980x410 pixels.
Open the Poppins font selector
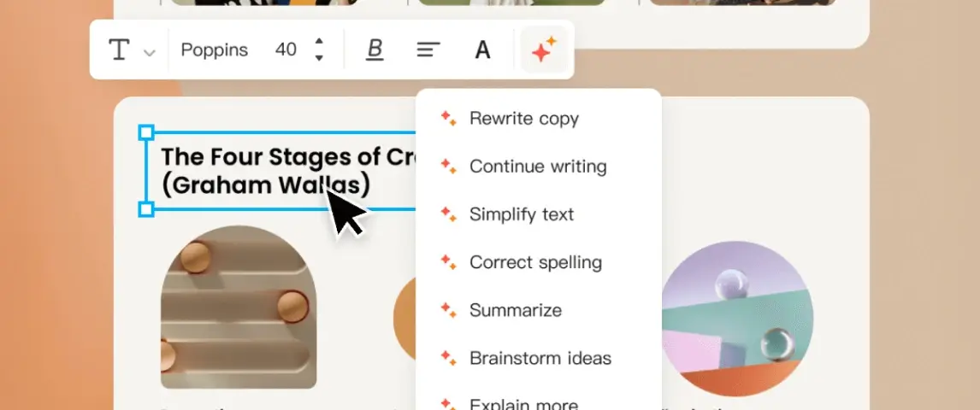pos(214,50)
